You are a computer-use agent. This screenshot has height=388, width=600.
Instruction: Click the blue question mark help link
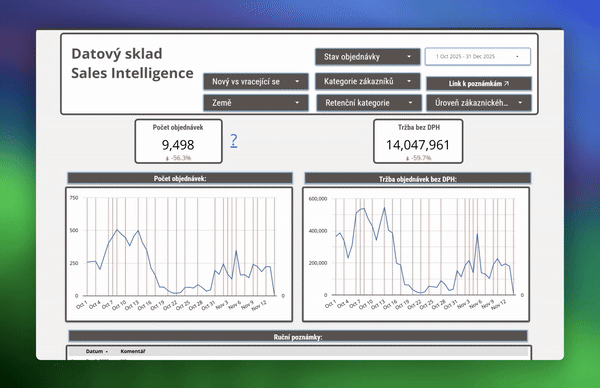pos(234,140)
